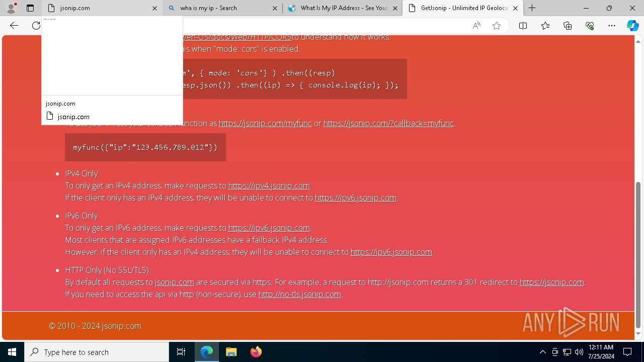Viewport: 644px width, 362px height.
Task: Open the Favorites list
Action: click(x=545, y=26)
